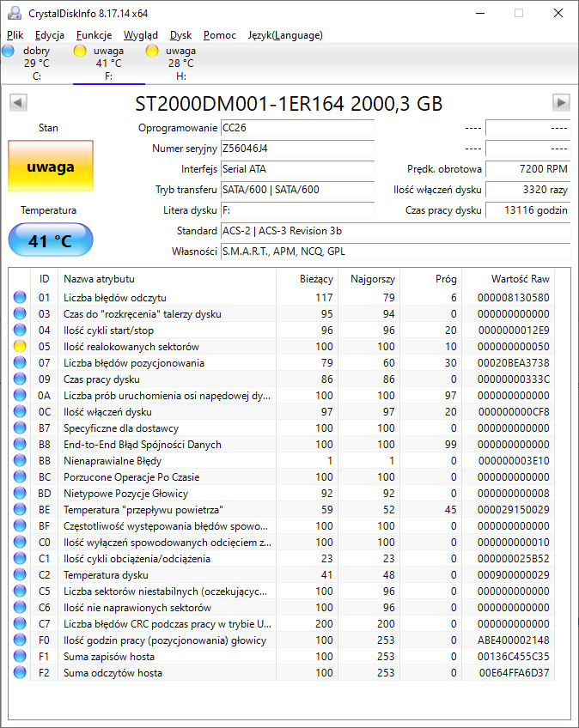Click the blue status icon for attribute F2
579x728 pixels.
20,673
